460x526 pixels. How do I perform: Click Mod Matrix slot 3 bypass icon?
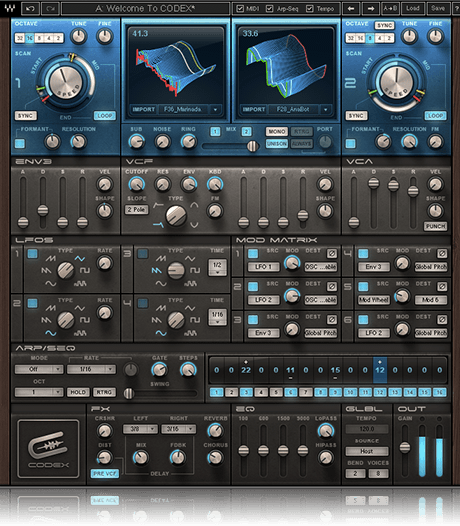point(332,320)
